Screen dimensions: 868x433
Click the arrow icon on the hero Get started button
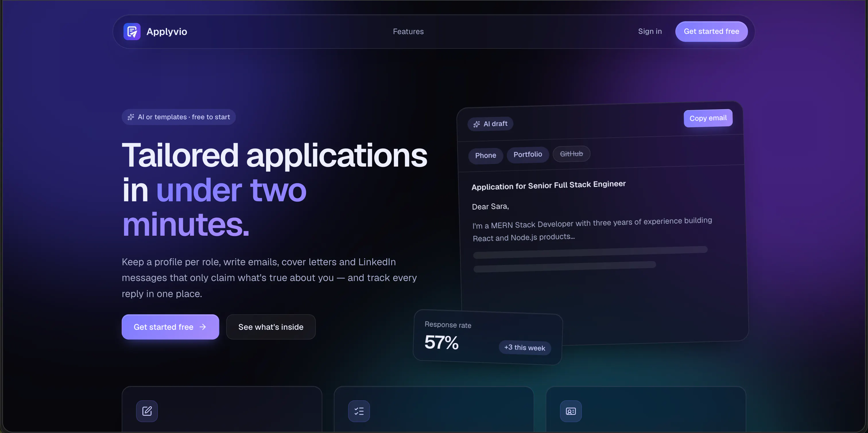(x=203, y=327)
